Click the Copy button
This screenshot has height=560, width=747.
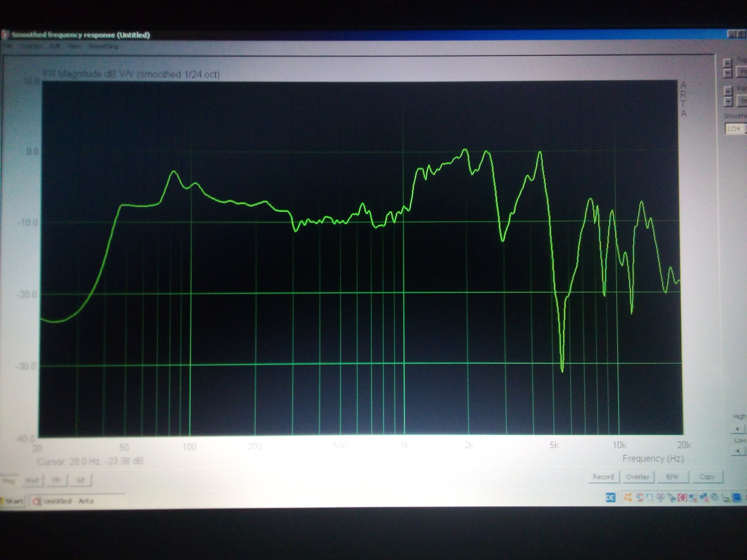[707, 477]
